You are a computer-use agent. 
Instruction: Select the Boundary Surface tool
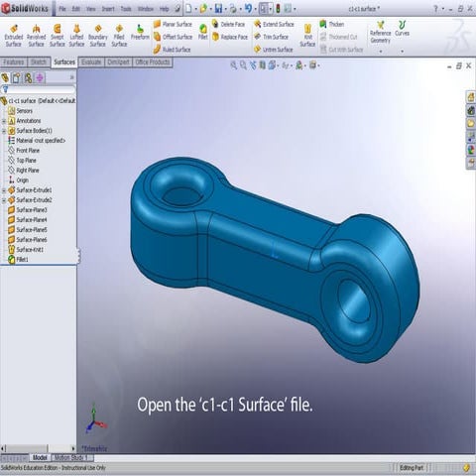98,36
